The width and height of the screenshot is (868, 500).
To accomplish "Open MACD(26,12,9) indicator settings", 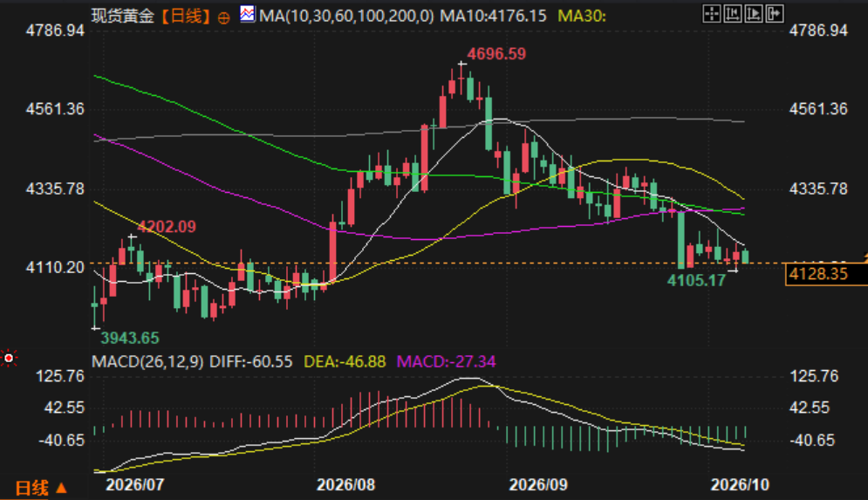I will pyautogui.click(x=147, y=362).
